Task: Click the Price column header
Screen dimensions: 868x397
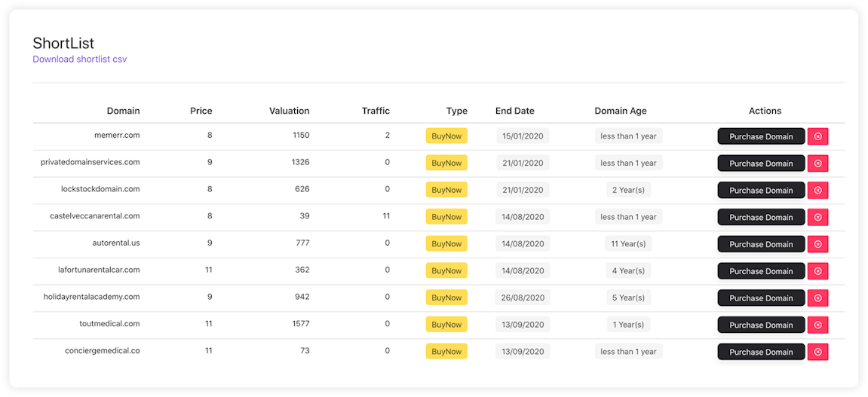Action: pyautogui.click(x=201, y=111)
